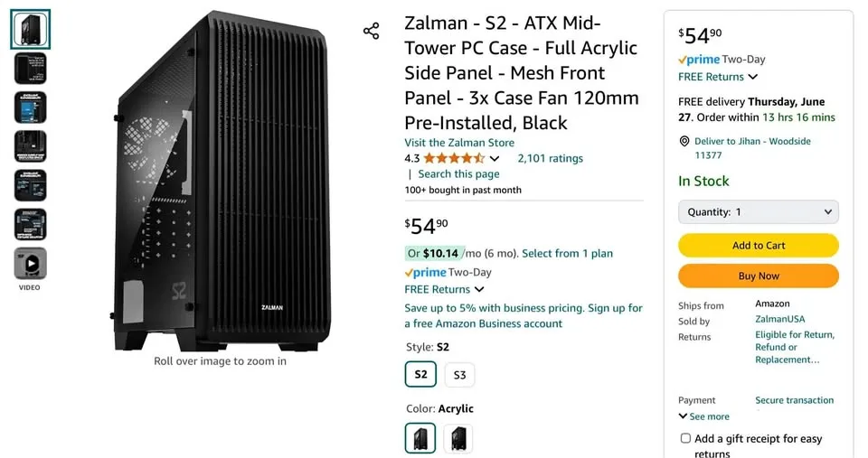The width and height of the screenshot is (868, 458).
Task: Expand FREE Returns in the buy box
Action: [x=718, y=77]
